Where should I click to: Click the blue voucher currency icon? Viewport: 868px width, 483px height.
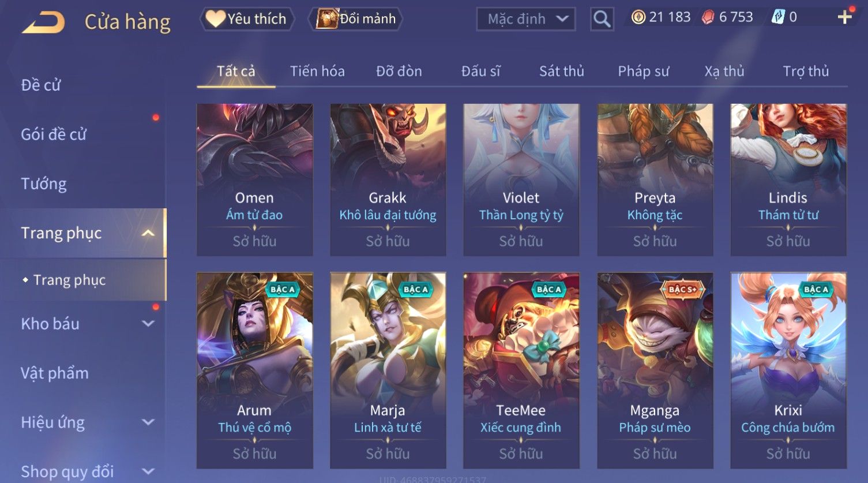(x=778, y=17)
